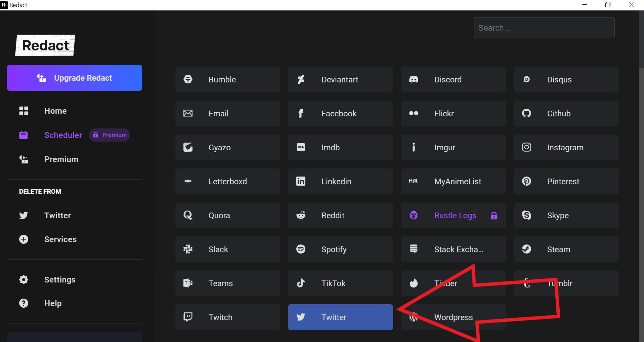Open Settings text in sidebar
This screenshot has height=342, width=644.
point(60,280)
